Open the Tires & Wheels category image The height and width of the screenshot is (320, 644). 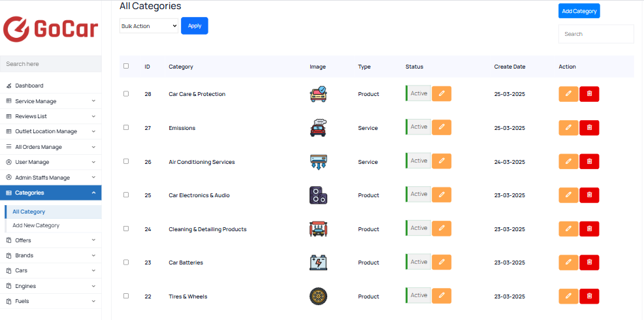pyautogui.click(x=318, y=296)
